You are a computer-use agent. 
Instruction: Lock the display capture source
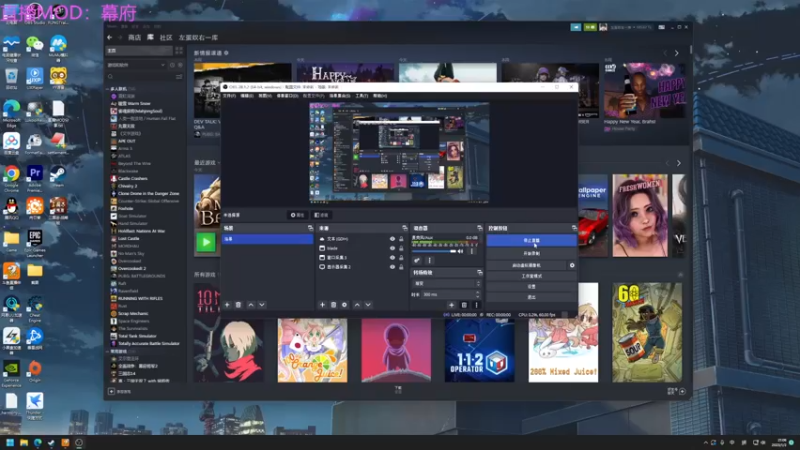[x=401, y=267]
